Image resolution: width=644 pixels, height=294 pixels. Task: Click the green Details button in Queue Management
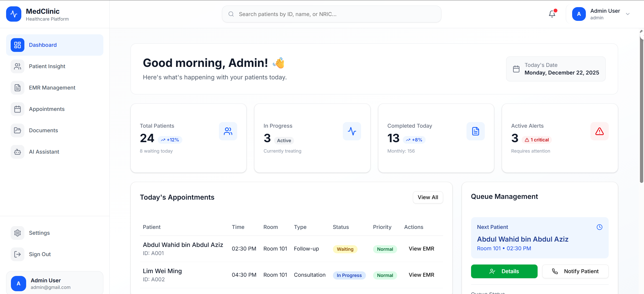coord(504,271)
